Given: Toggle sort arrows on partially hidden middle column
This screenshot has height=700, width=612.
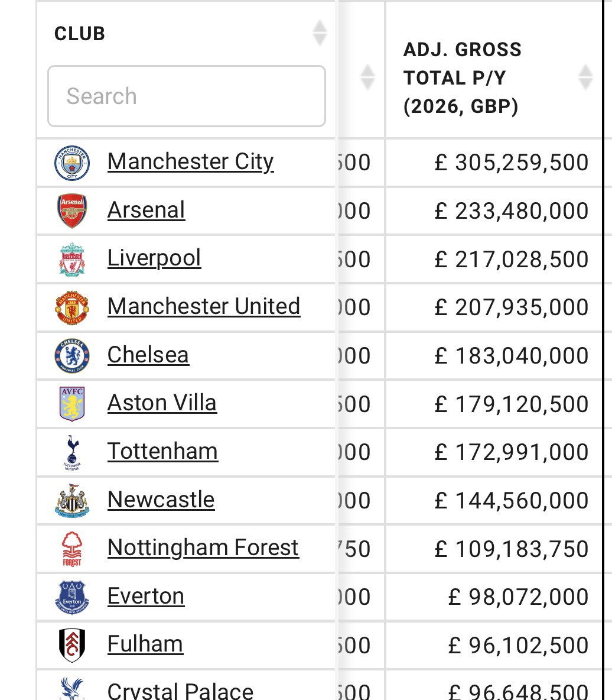Looking at the screenshot, I should click(x=367, y=77).
